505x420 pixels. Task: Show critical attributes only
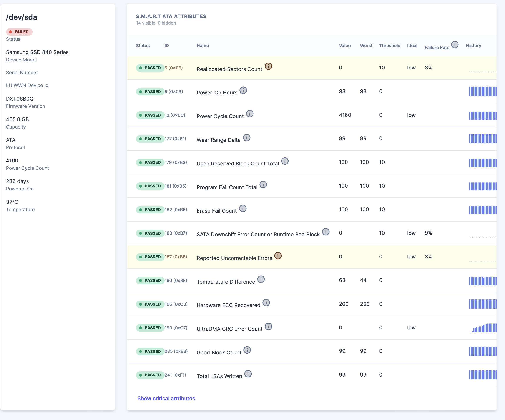coord(166,398)
